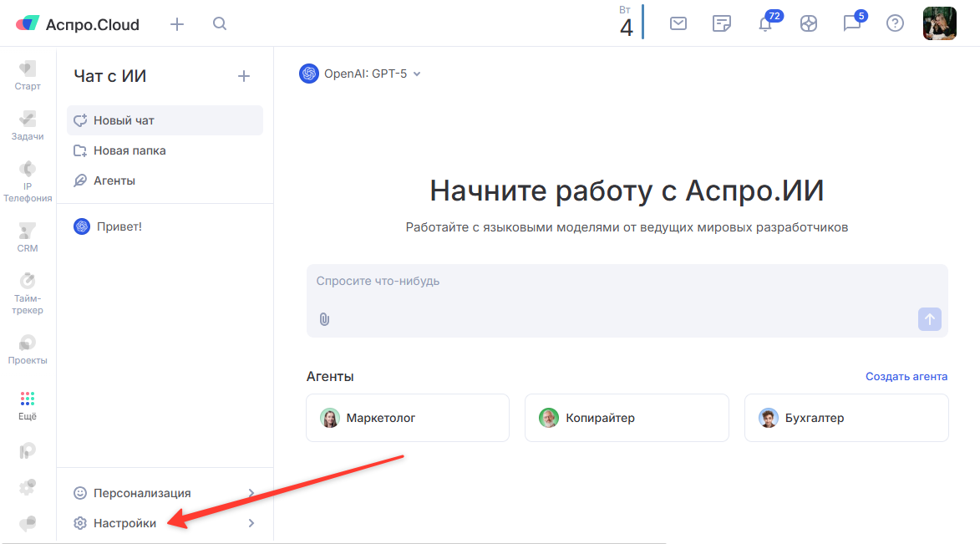The height and width of the screenshot is (544, 980).
Task: Open Задачи in the left sidebar
Action: coord(28,125)
